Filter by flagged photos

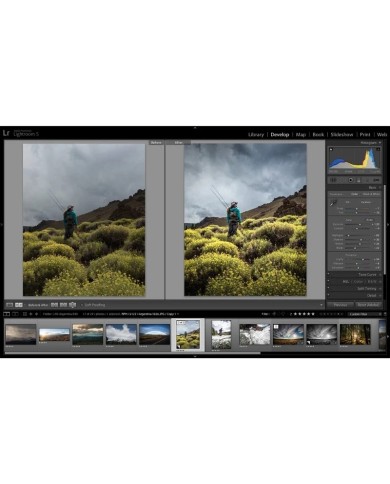[x=274, y=314]
